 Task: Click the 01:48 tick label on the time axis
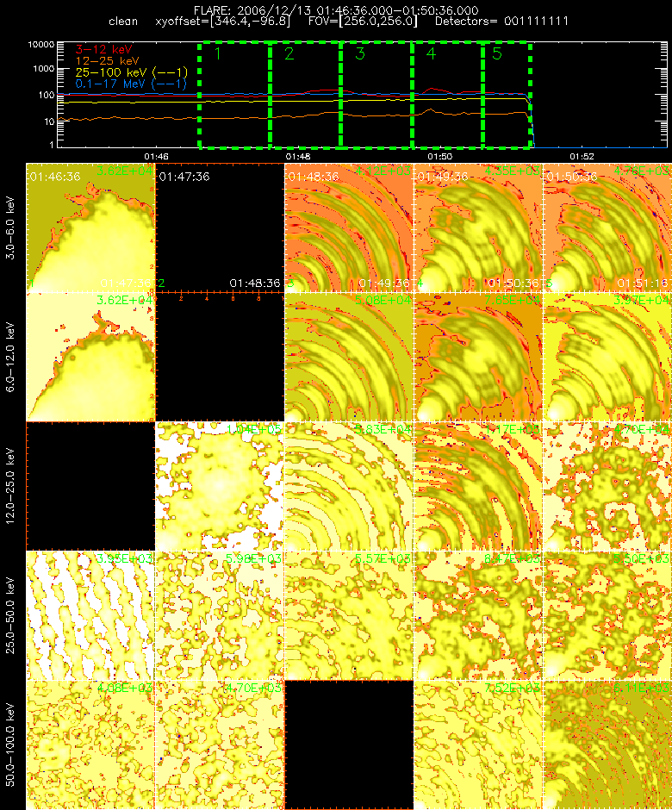pos(298,157)
